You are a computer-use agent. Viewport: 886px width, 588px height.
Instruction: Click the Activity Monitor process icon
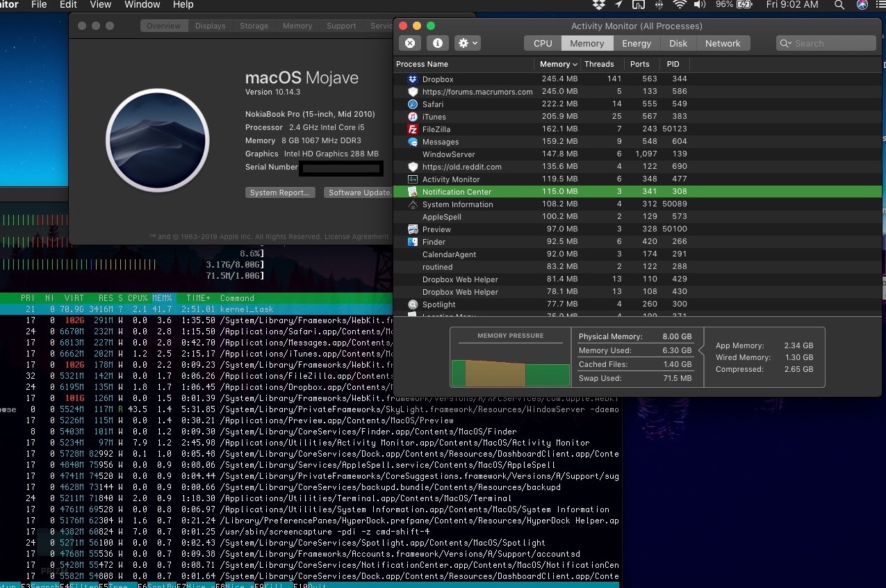(413, 179)
